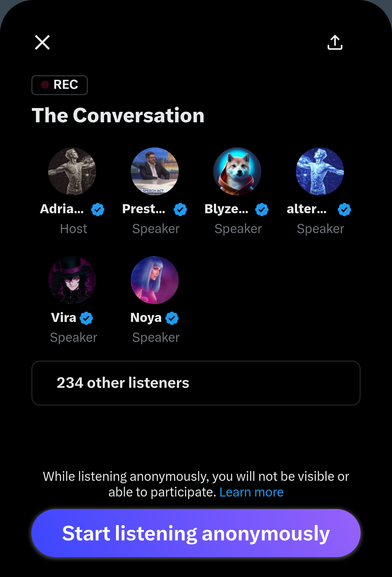
Task: Open host Adria's profile avatar
Action: [72, 171]
